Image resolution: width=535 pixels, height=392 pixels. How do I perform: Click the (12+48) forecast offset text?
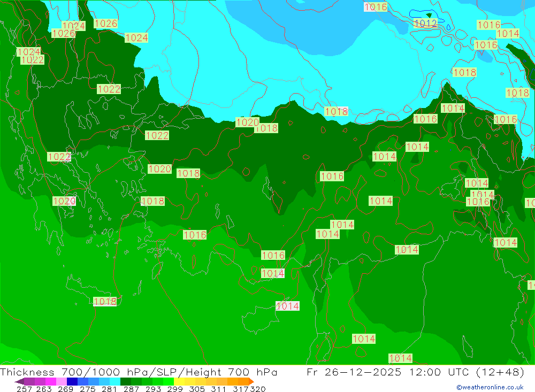pos(500,372)
